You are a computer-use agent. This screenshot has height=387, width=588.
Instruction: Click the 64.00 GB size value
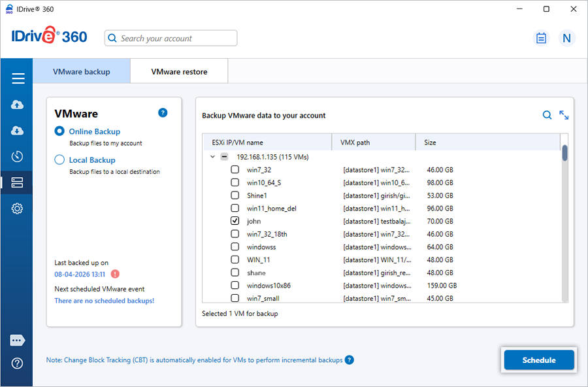(x=440, y=247)
